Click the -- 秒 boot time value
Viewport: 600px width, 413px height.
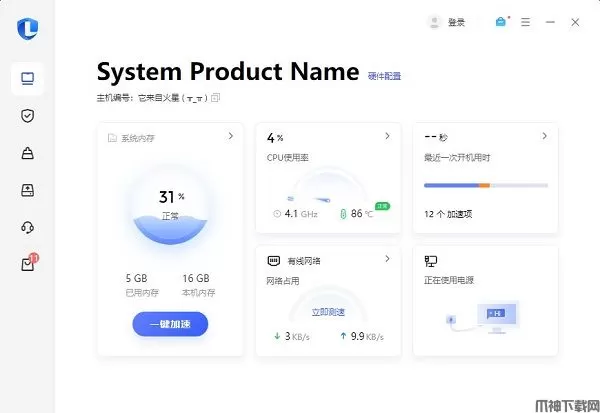(436, 137)
